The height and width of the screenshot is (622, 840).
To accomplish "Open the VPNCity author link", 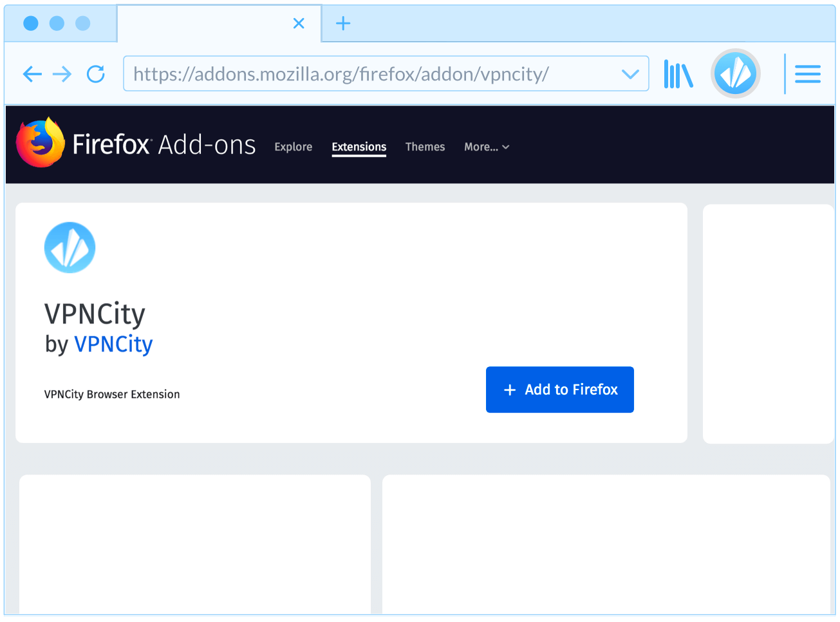I will 113,344.
